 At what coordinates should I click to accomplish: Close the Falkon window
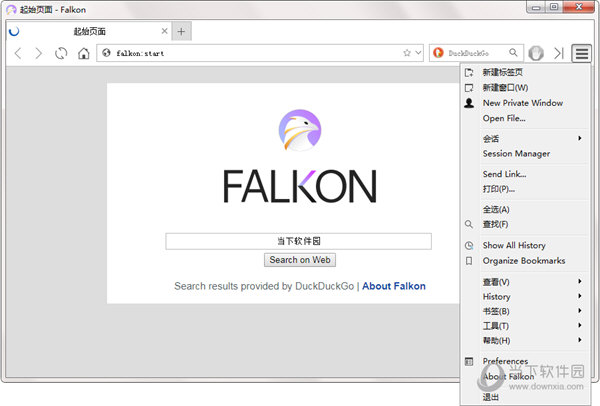(x=579, y=7)
